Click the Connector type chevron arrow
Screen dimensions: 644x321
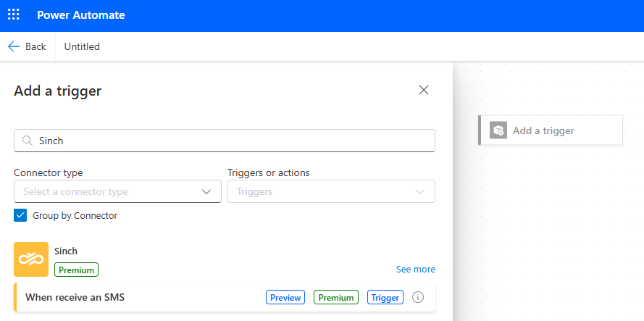tap(206, 191)
